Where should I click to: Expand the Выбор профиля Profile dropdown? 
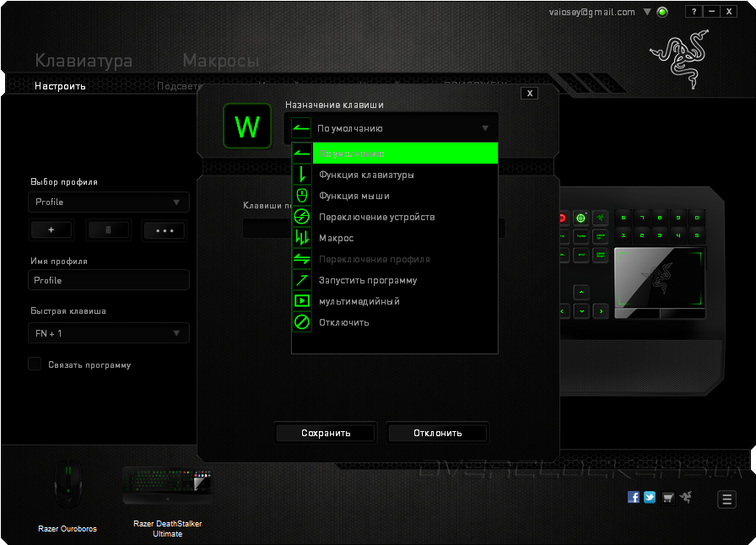point(109,202)
